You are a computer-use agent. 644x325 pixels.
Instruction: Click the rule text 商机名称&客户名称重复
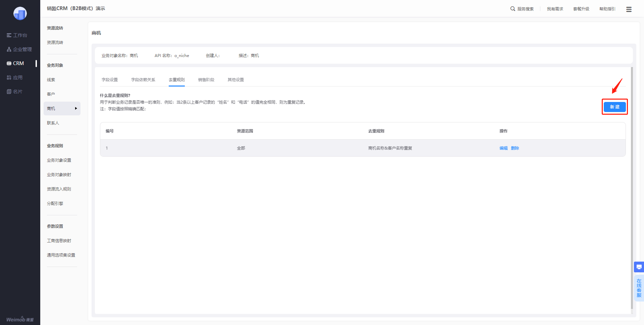coord(390,148)
